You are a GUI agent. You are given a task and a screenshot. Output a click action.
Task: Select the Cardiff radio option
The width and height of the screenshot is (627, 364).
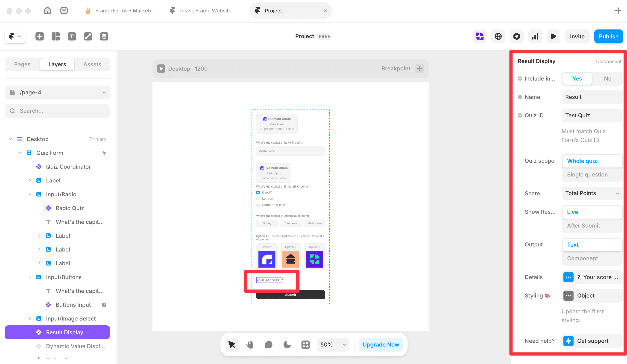click(x=258, y=192)
